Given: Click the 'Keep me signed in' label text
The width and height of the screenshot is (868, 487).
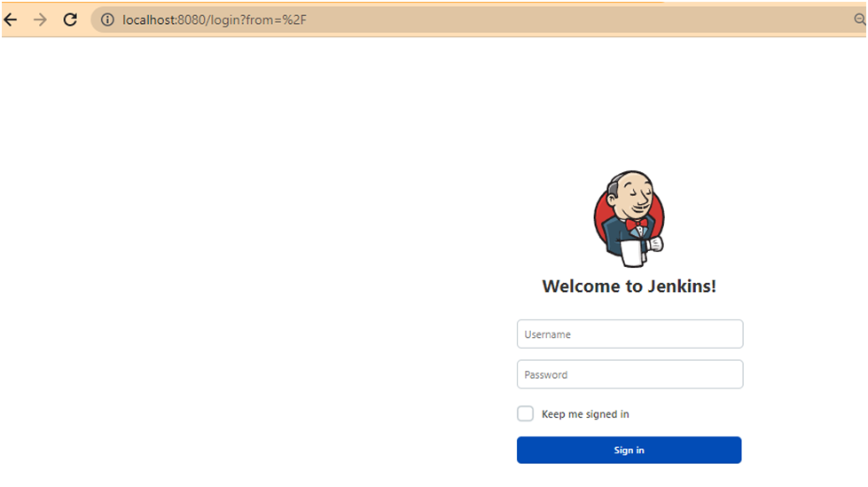Looking at the screenshot, I should 585,414.
